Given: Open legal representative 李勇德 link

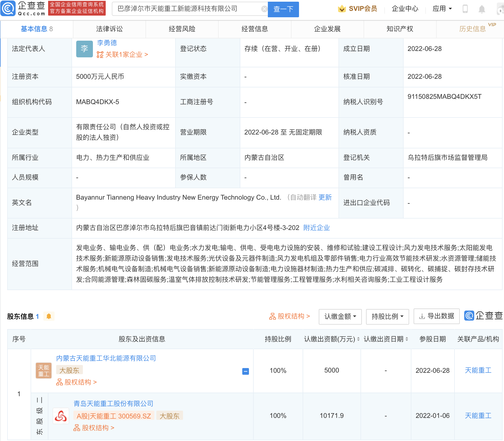Looking at the screenshot, I should pyautogui.click(x=107, y=43).
